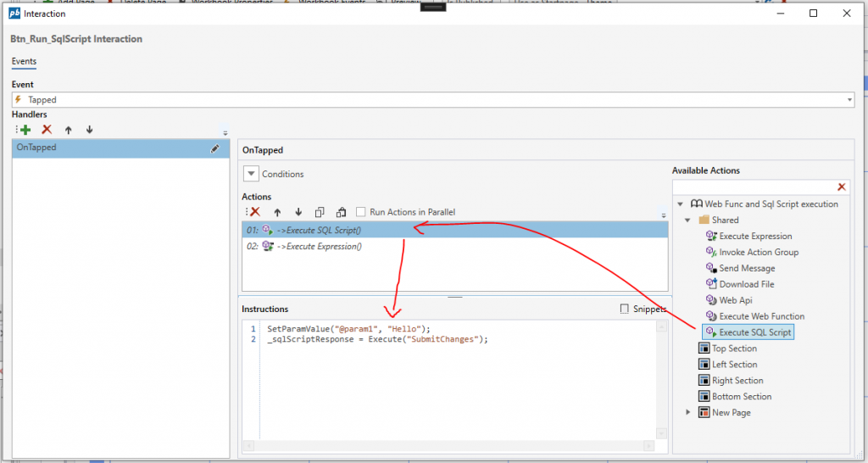The height and width of the screenshot is (463, 868).
Task: Expand the Conditions section
Action: pos(251,174)
